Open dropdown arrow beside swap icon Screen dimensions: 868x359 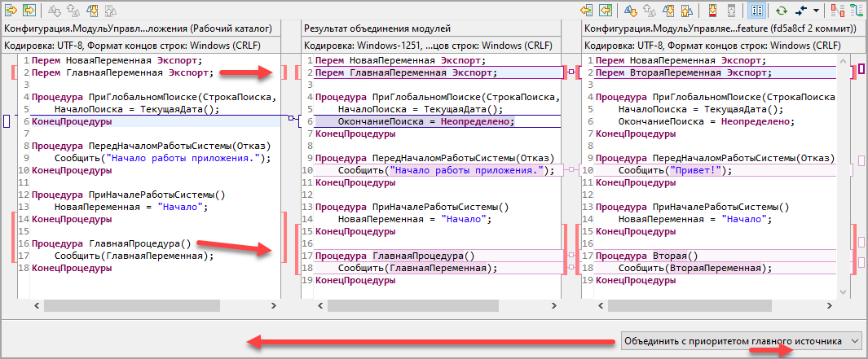(816, 10)
